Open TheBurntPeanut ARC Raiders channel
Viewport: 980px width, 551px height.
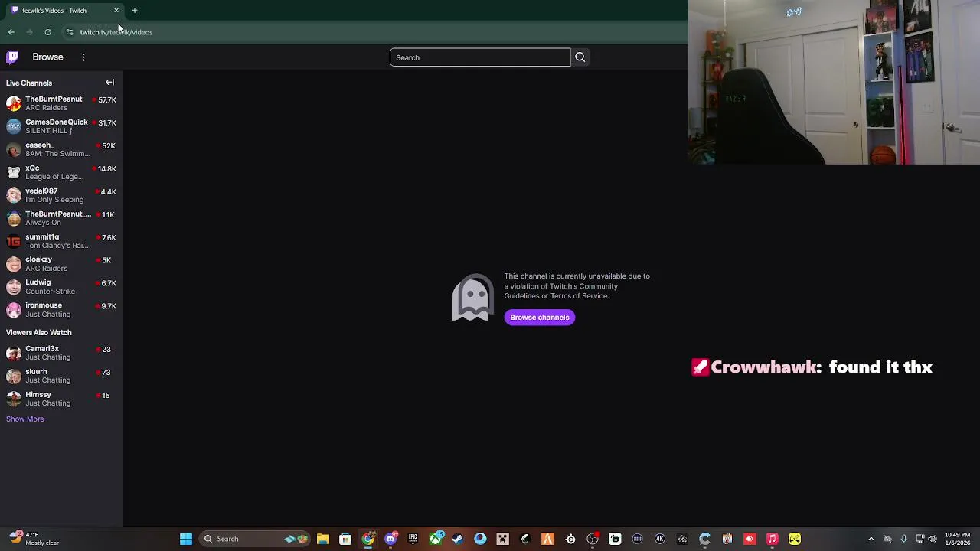(x=61, y=103)
